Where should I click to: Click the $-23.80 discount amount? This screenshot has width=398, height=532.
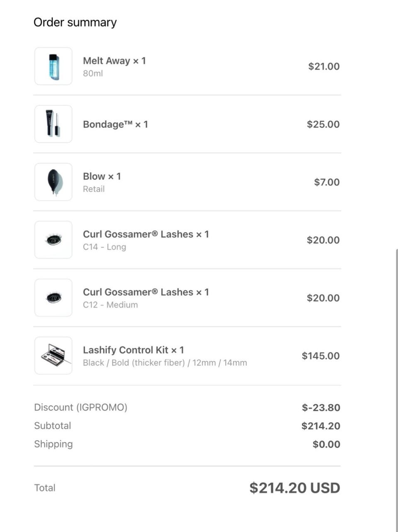pyautogui.click(x=321, y=408)
